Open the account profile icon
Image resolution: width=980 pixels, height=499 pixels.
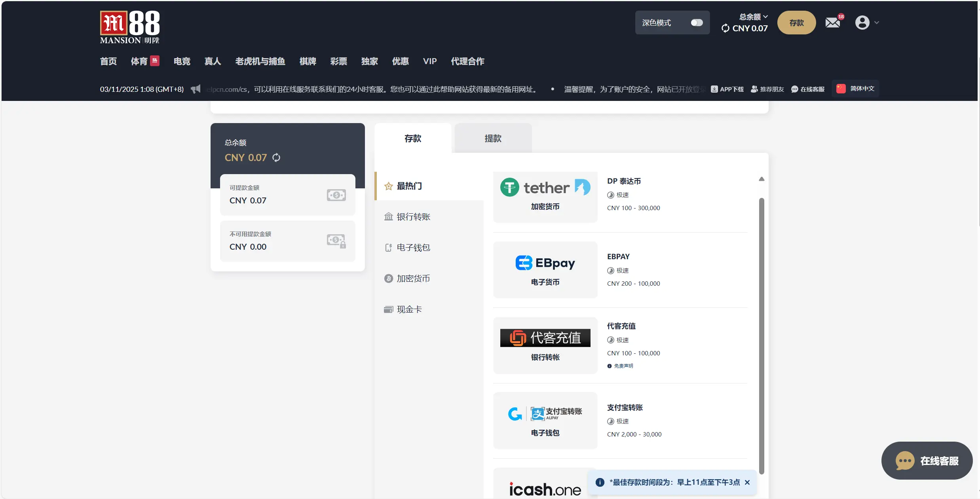863,23
